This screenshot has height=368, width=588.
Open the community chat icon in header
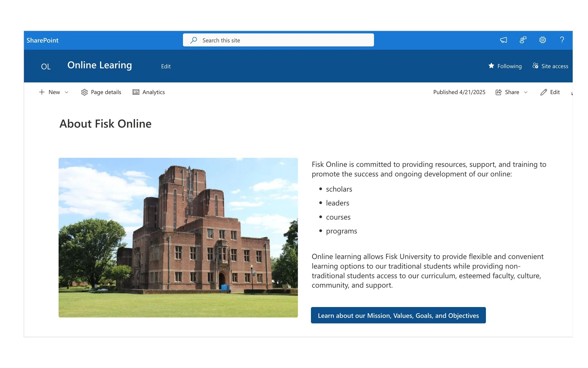(x=523, y=40)
